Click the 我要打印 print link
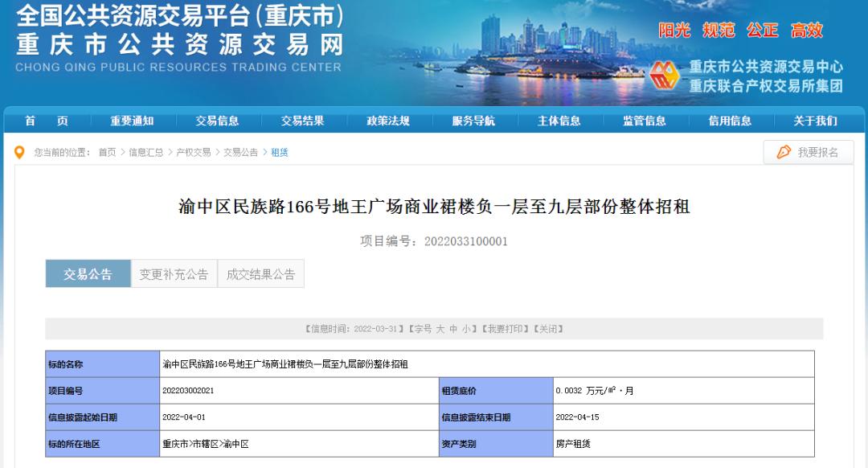Screen dimensions: 868x468 [505, 329]
